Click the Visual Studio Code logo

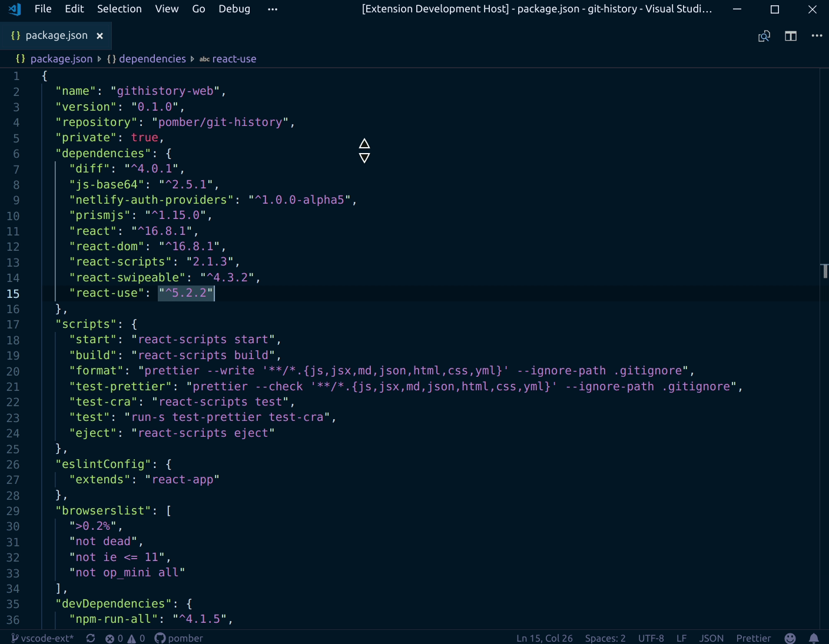pyautogui.click(x=14, y=9)
